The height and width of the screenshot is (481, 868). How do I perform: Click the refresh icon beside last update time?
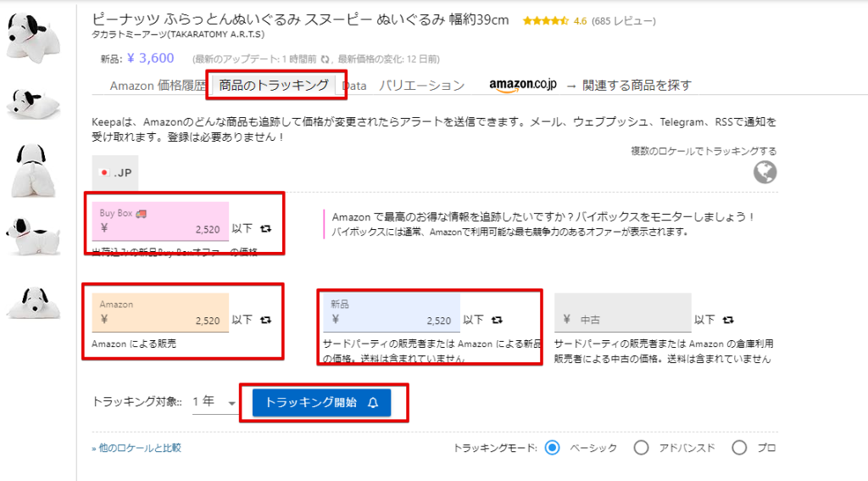click(325, 59)
